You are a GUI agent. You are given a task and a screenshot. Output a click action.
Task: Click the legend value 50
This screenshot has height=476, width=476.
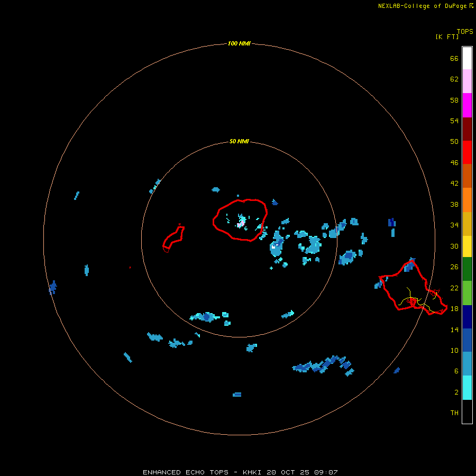pos(454,141)
